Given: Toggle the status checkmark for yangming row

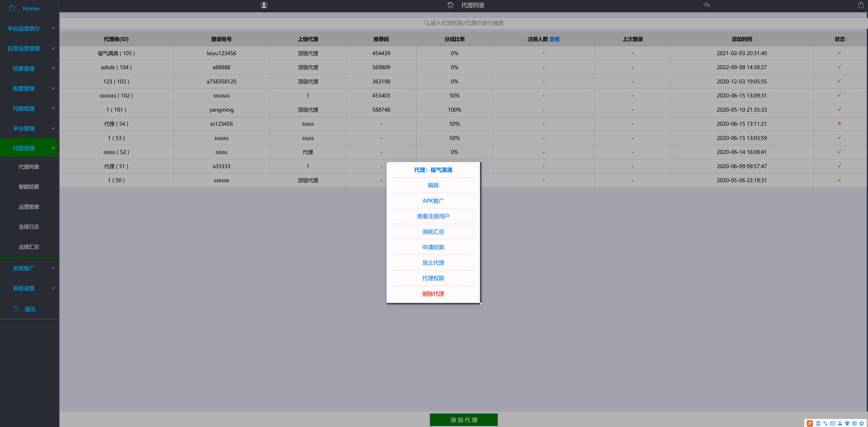Looking at the screenshot, I should pyautogui.click(x=839, y=110).
